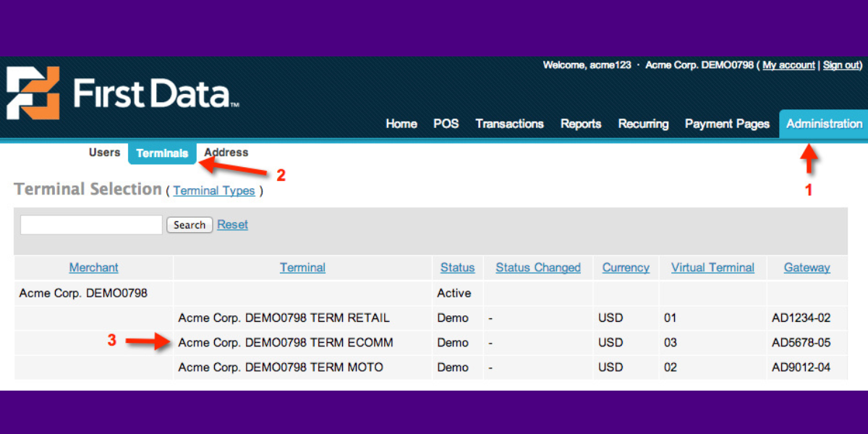This screenshot has width=868, height=434.
Task: Open the Transactions tab
Action: 509,124
